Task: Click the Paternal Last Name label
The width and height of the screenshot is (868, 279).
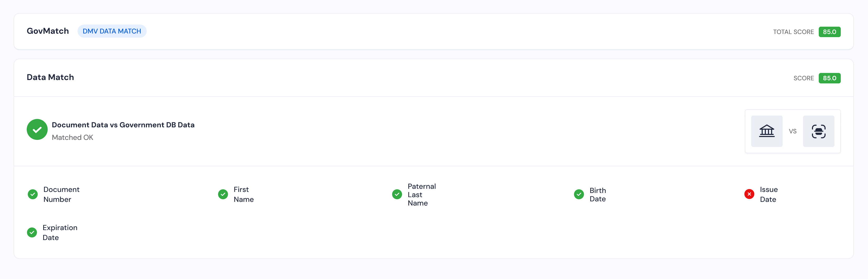Action: 421,195
